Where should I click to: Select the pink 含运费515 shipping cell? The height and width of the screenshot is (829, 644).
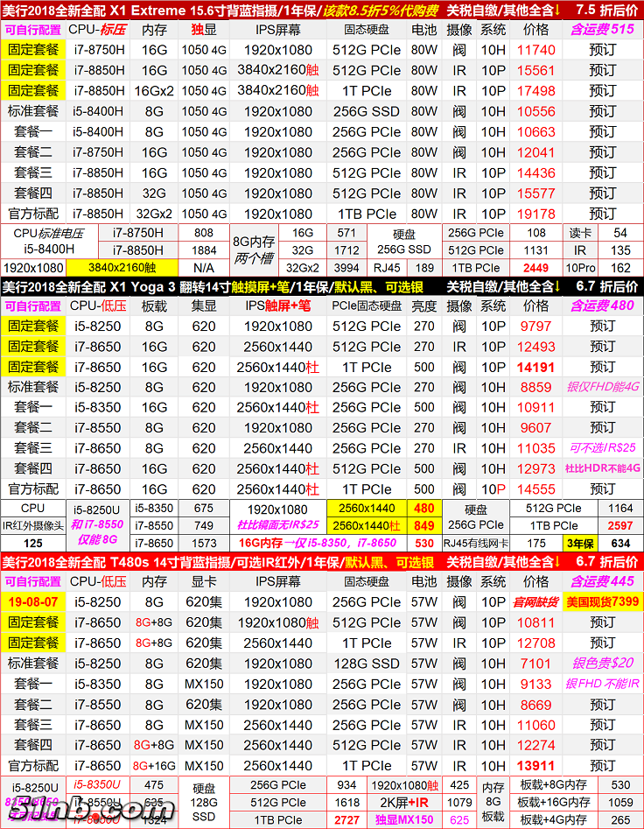pyautogui.click(x=602, y=29)
